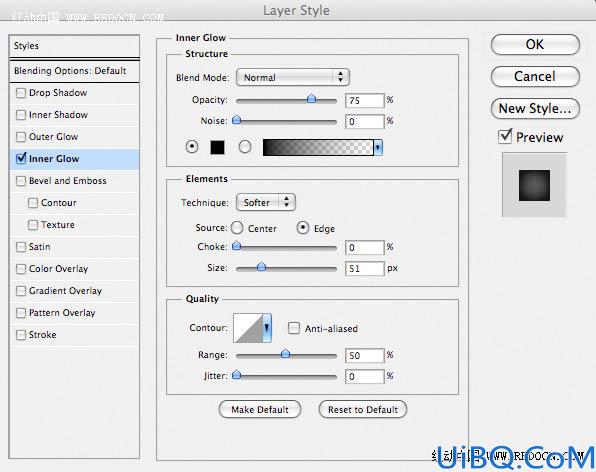Click the black glow color swatch
This screenshot has height=472, width=596.
pyautogui.click(x=217, y=147)
